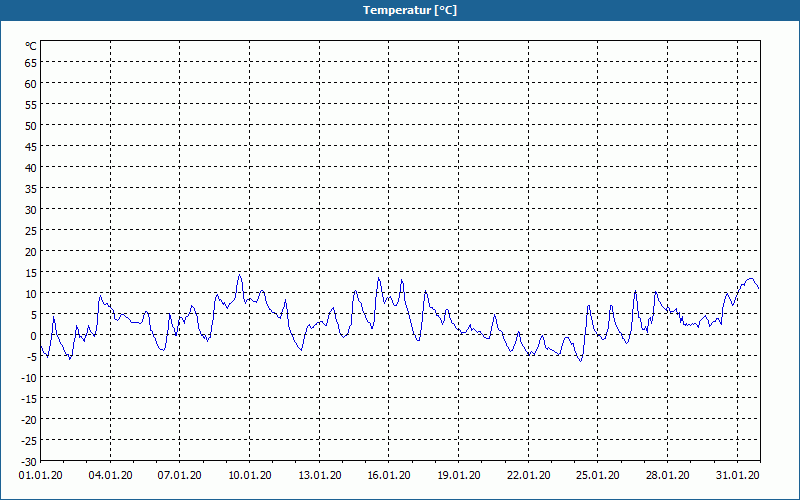
Task: Click the 01.01.20 date label
Action: point(40,475)
